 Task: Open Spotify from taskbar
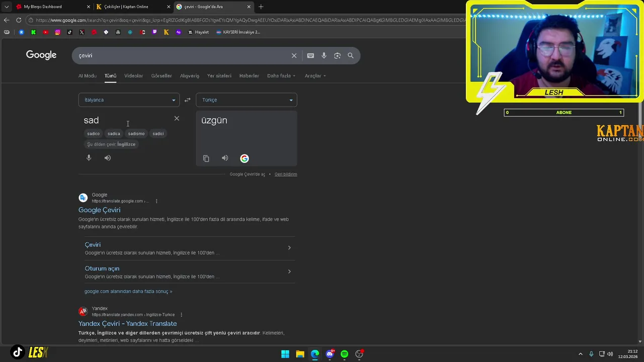344,354
